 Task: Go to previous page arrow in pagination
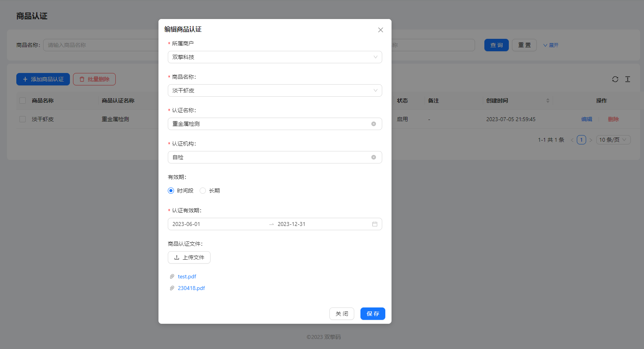(572, 140)
